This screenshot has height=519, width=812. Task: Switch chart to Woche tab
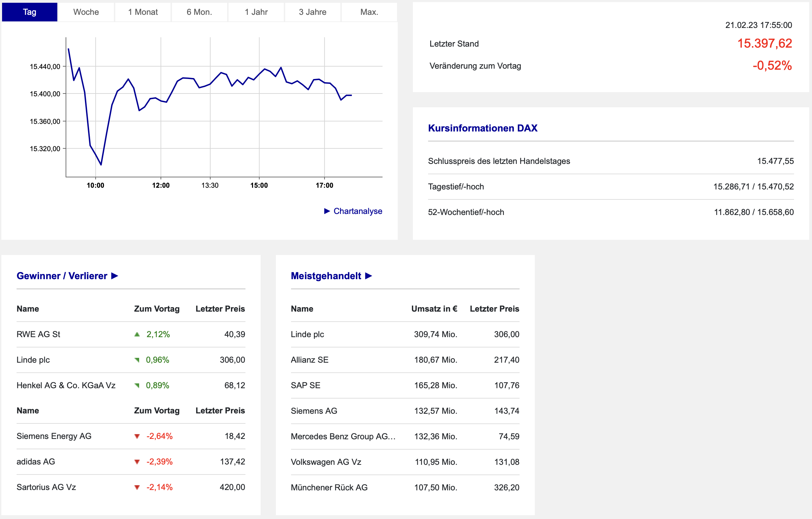point(86,12)
